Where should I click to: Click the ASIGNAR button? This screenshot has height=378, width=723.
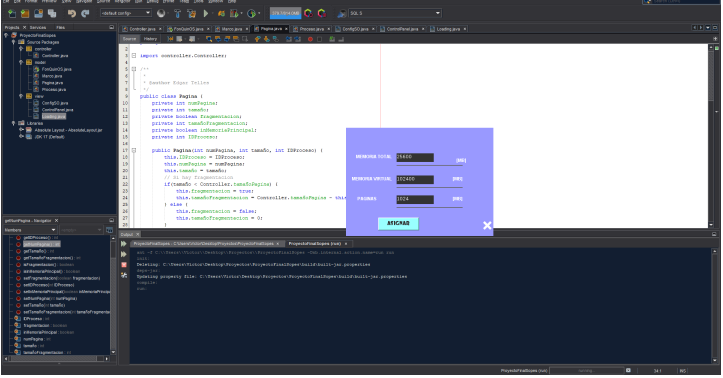click(398, 224)
